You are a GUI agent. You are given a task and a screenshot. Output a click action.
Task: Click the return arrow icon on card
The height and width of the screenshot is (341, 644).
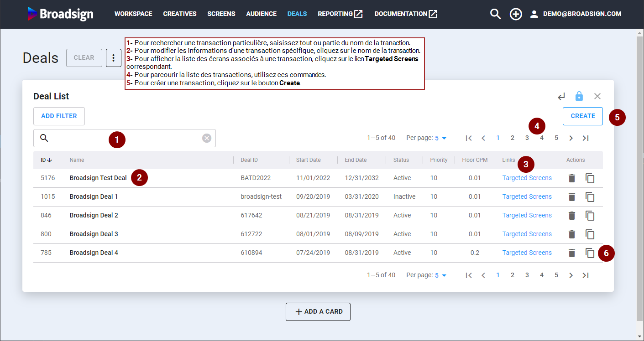(x=561, y=96)
